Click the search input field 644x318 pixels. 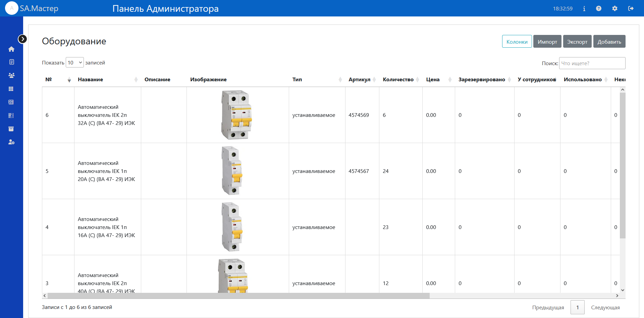pyautogui.click(x=592, y=63)
